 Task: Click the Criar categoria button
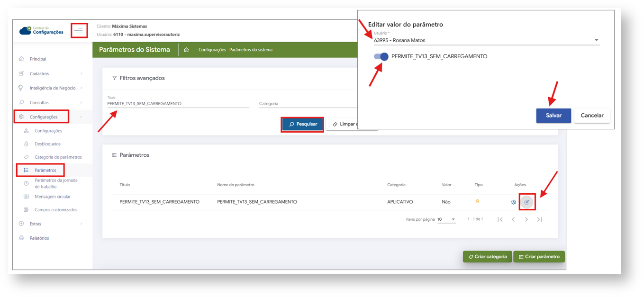pyautogui.click(x=488, y=257)
